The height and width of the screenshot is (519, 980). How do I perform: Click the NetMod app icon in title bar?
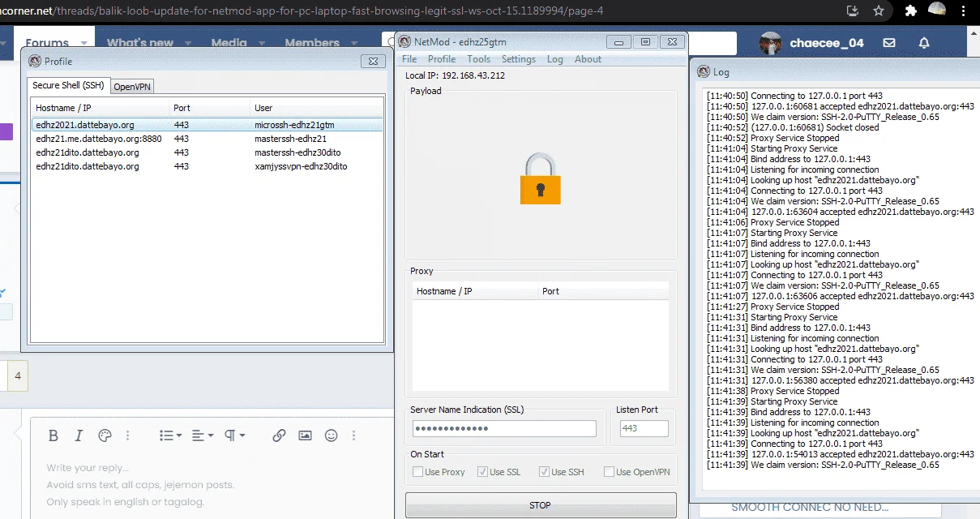click(x=404, y=41)
